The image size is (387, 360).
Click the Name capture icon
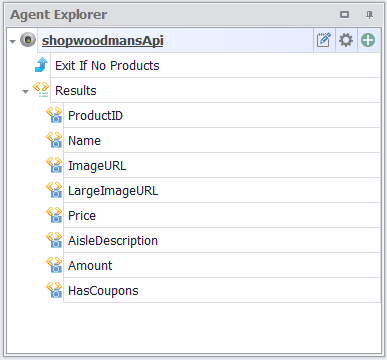(54, 140)
